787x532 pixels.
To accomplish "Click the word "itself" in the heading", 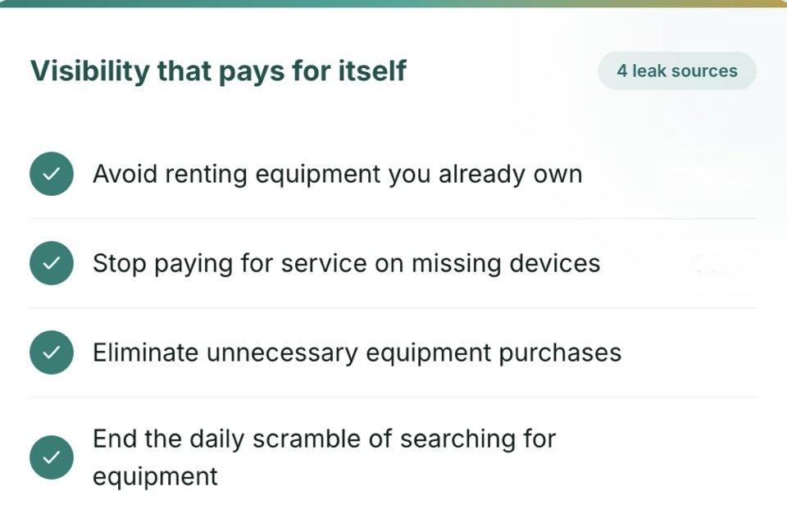I will [x=372, y=70].
